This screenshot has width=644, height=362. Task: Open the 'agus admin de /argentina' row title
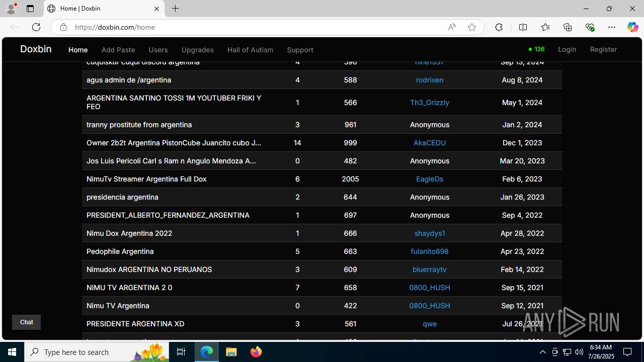(129, 80)
